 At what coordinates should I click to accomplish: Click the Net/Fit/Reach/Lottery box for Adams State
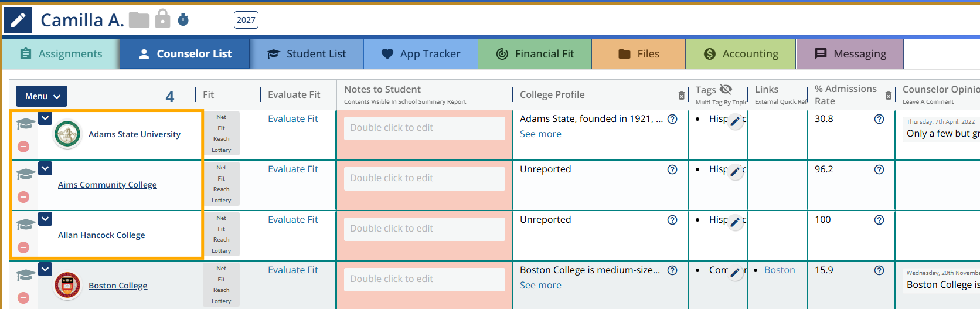(222, 134)
